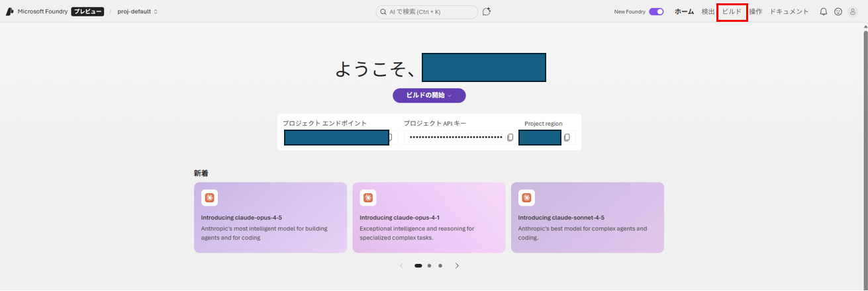
Task: Open the Introducing claude-opus-4-1 card
Action: point(429,218)
